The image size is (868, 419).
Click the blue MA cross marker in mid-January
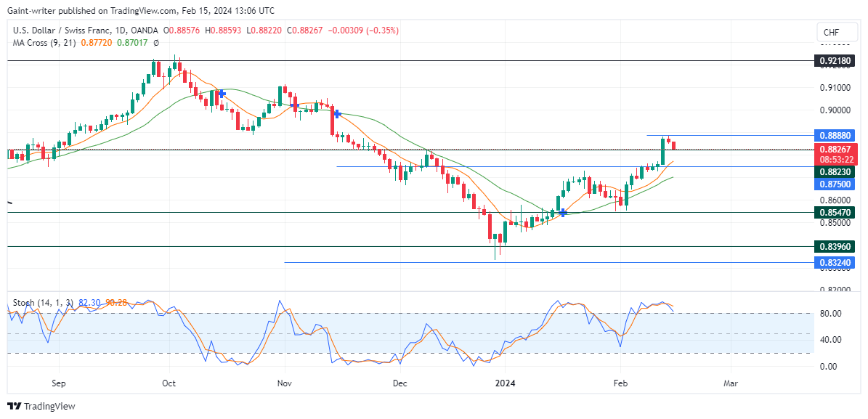pyautogui.click(x=563, y=213)
